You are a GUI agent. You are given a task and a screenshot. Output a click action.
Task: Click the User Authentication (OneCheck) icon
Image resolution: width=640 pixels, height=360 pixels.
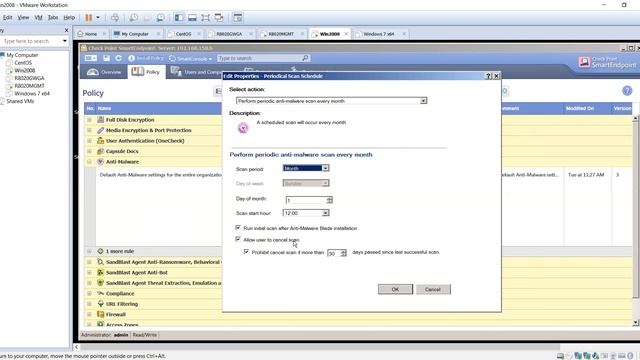pos(100,140)
